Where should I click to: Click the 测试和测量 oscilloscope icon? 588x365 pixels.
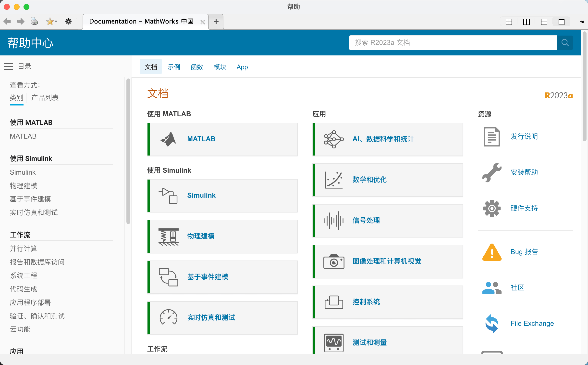334,343
